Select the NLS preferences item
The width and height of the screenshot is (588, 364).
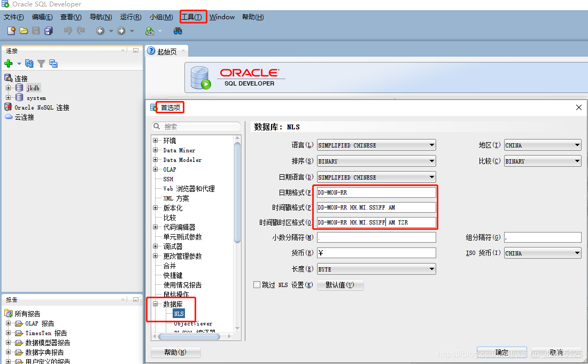[x=179, y=314]
